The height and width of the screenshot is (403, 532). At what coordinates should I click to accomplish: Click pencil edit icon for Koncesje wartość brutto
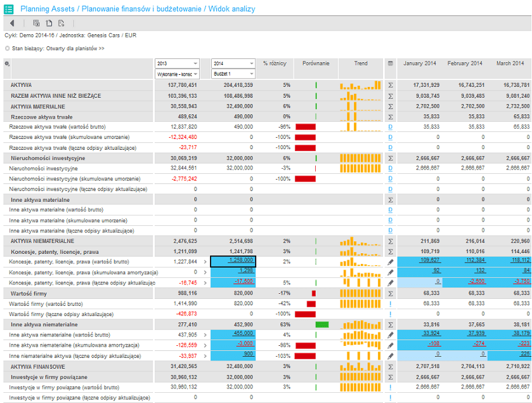click(x=391, y=262)
